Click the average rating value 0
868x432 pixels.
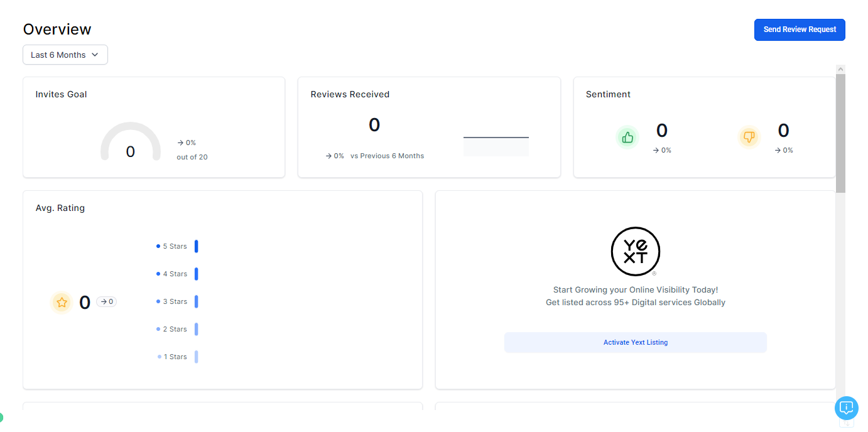pyautogui.click(x=85, y=303)
